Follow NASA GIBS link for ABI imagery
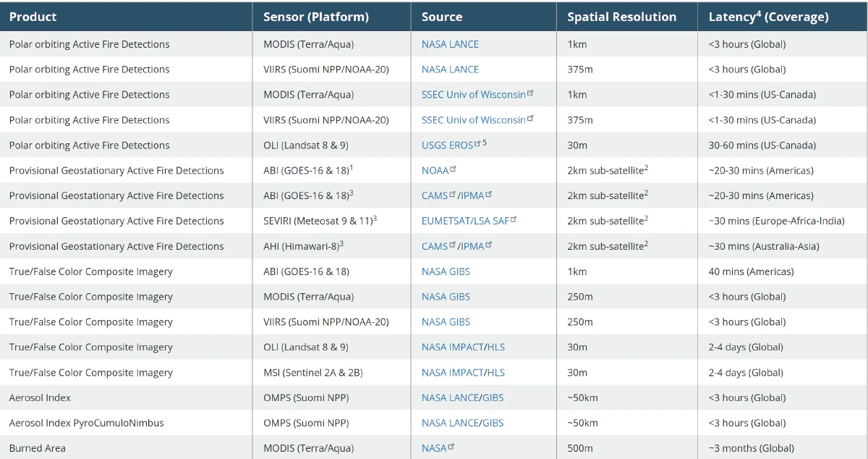 (x=446, y=271)
